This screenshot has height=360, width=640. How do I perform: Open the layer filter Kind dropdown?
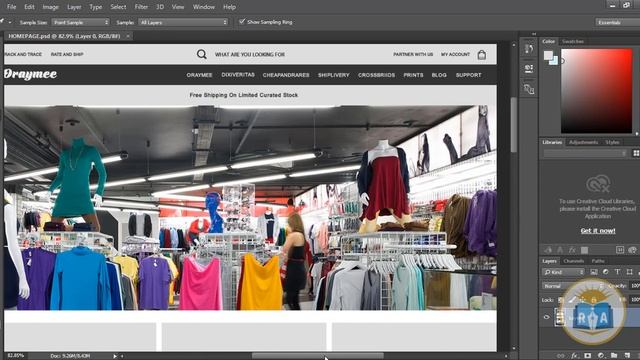click(563, 272)
